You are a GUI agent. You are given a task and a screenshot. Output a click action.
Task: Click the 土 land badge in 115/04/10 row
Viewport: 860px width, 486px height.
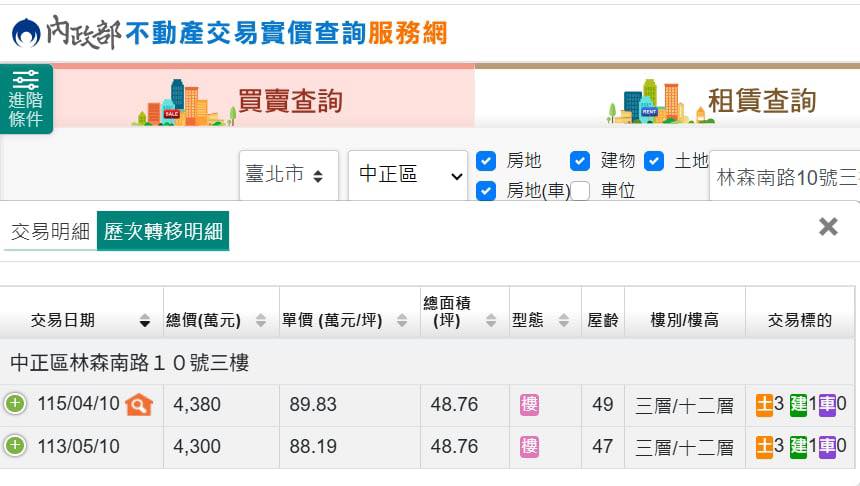click(764, 405)
